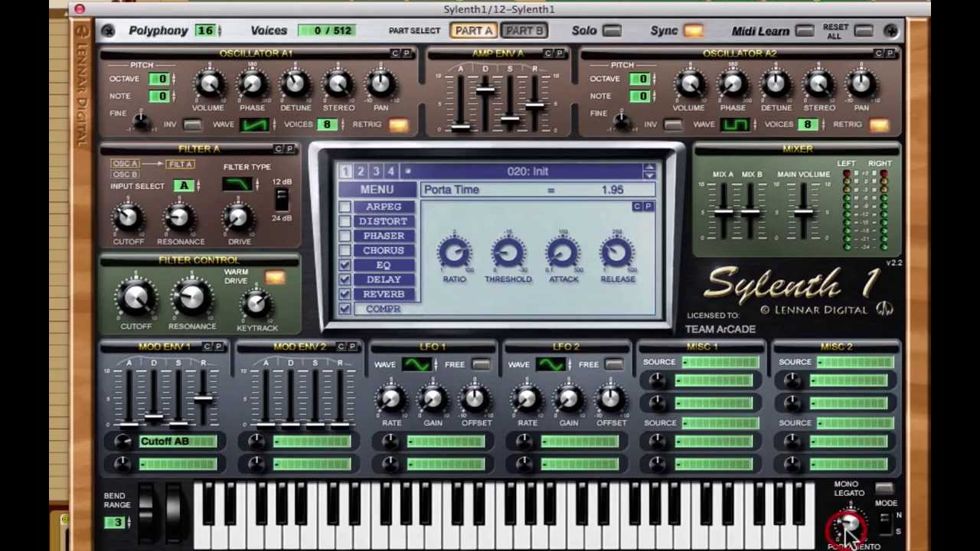Toggle the Solo switch

[612, 31]
